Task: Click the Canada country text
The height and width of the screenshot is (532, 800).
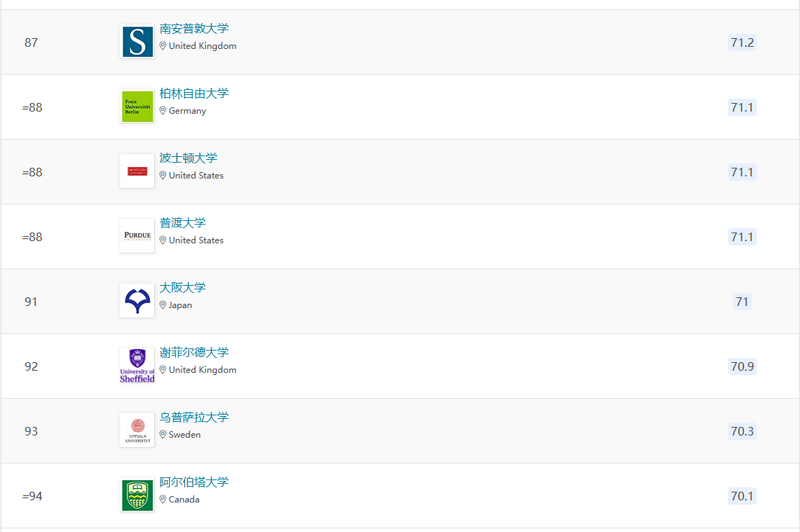Action: click(x=184, y=500)
